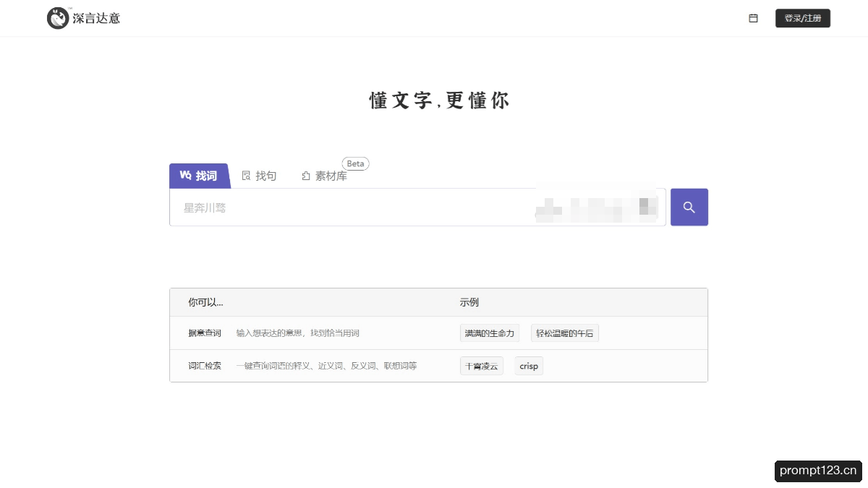868x488 pixels.
Task: Select the crisp example chip
Action: tap(529, 366)
